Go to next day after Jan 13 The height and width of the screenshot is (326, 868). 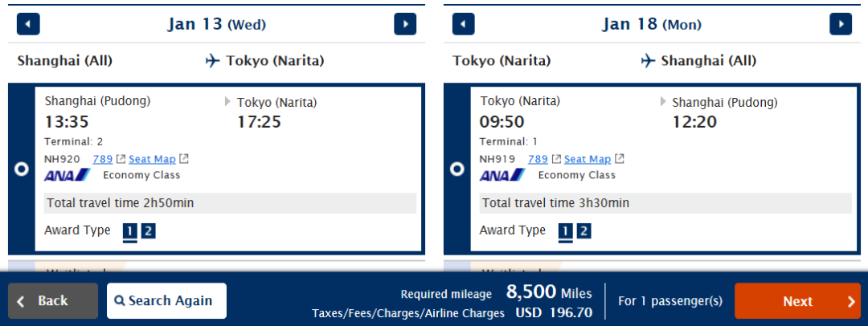click(x=405, y=24)
